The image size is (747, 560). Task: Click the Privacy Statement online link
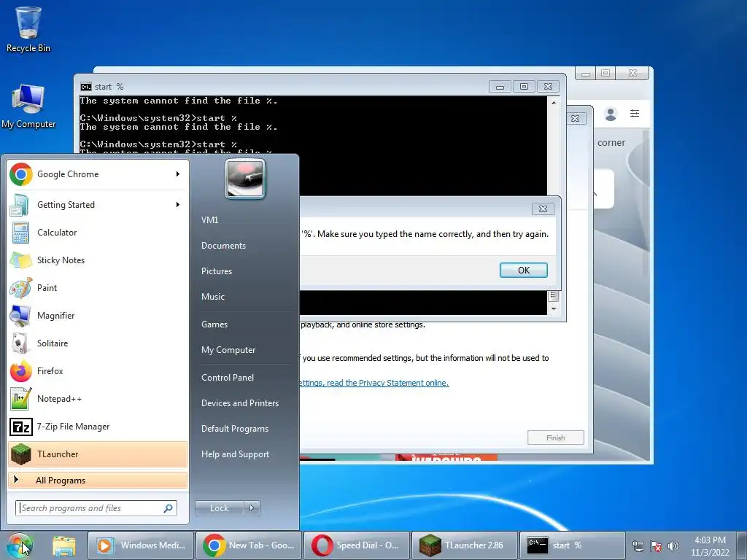[374, 383]
